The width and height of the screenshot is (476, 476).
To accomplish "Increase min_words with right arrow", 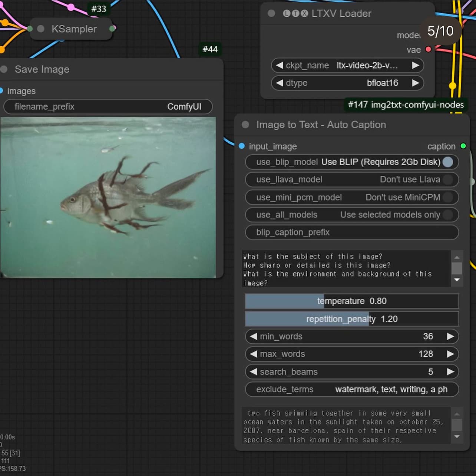I will coord(450,336).
